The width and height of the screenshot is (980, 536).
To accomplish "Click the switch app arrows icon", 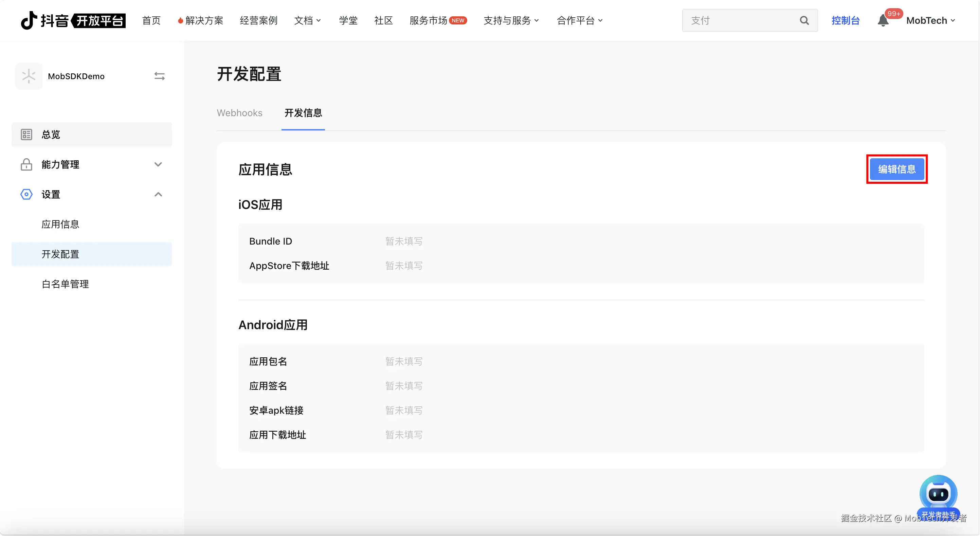I will pos(159,76).
